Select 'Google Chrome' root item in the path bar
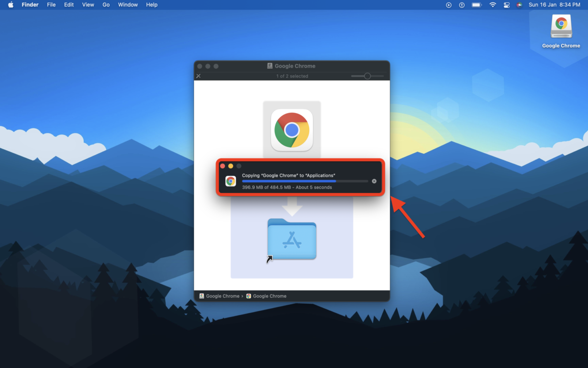This screenshot has height=368, width=588. click(x=219, y=296)
